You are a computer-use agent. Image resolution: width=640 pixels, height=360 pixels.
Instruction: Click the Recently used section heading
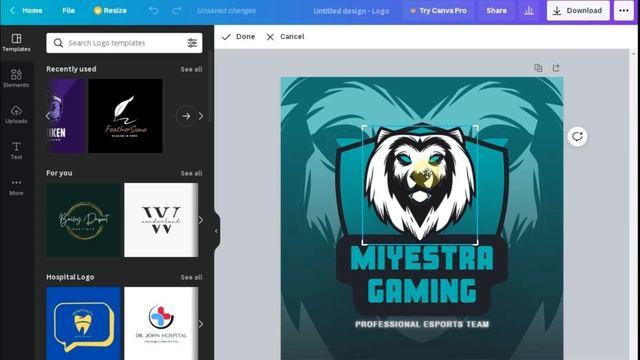(71, 69)
